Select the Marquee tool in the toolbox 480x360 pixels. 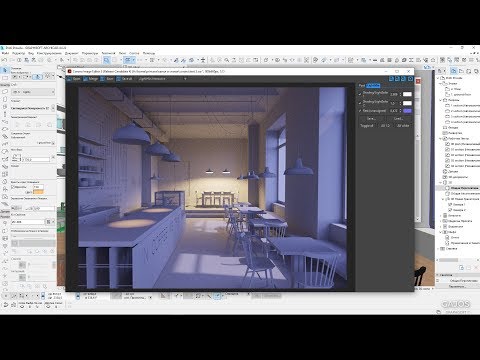tap(5, 78)
